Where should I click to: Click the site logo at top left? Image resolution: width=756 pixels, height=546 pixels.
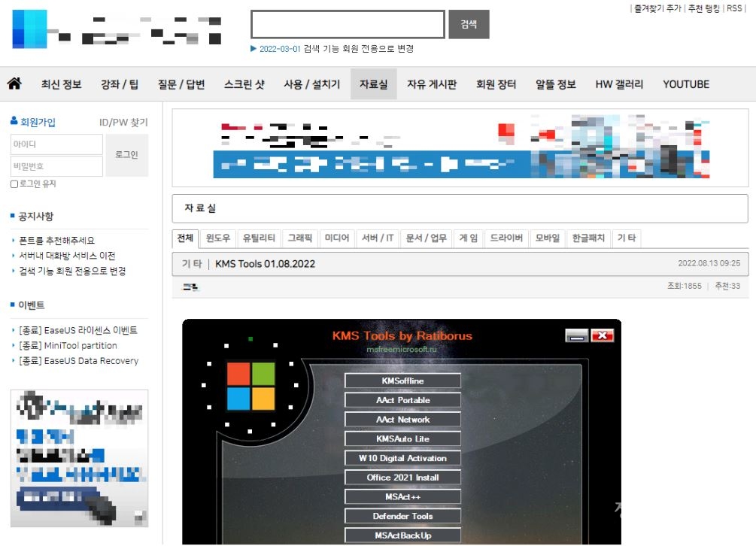[x=29, y=29]
